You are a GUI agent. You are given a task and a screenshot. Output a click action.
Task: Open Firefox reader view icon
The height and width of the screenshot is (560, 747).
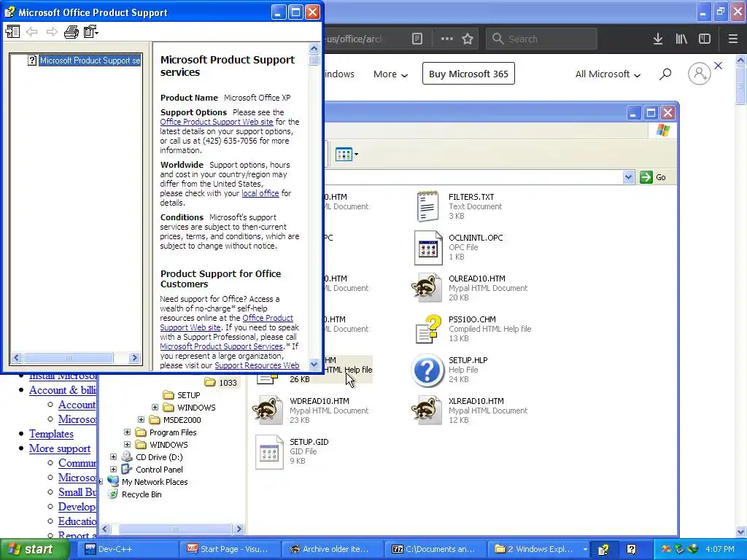pos(417,39)
